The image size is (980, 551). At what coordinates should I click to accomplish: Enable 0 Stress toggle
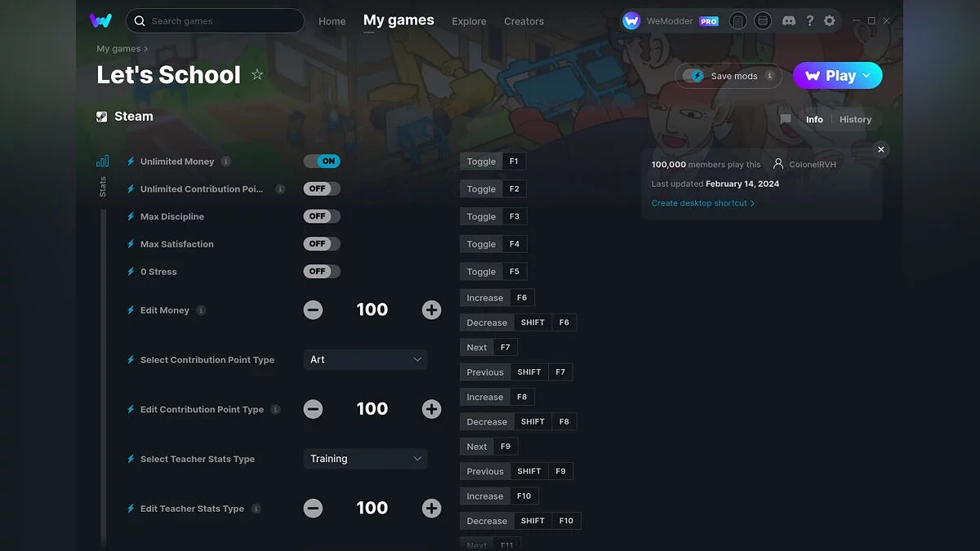[x=322, y=272]
